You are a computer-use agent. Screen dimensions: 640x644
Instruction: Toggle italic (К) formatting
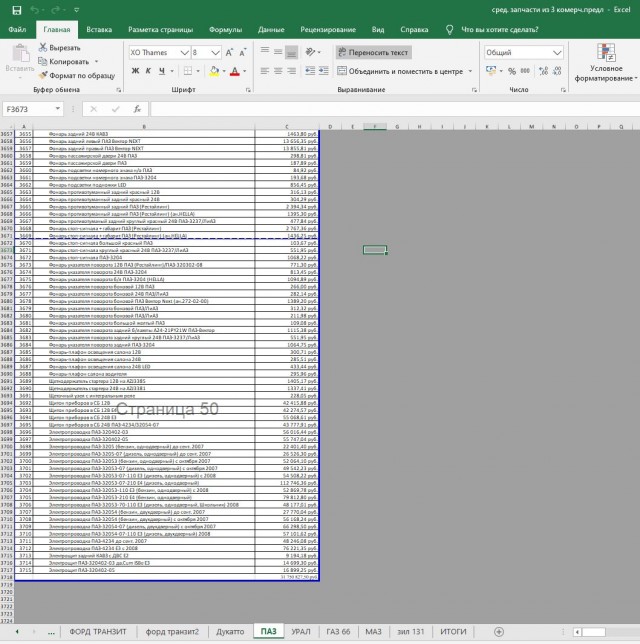click(x=148, y=71)
